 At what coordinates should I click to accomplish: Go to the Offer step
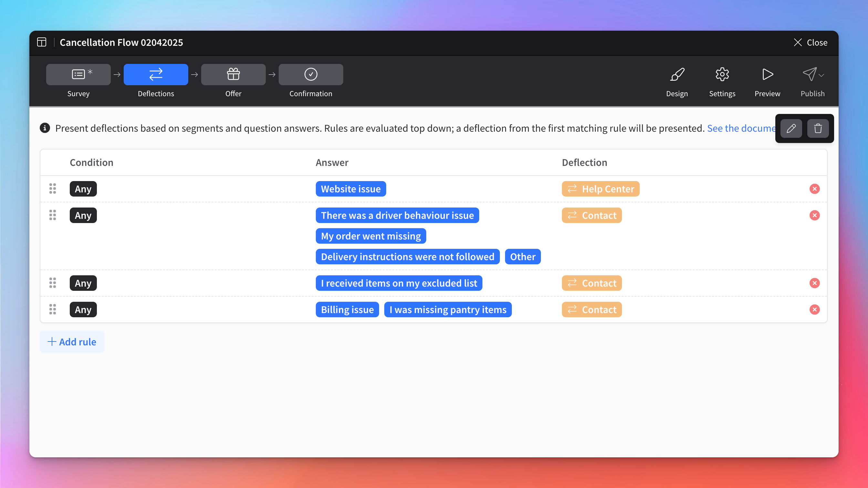(x=233, y=75)
